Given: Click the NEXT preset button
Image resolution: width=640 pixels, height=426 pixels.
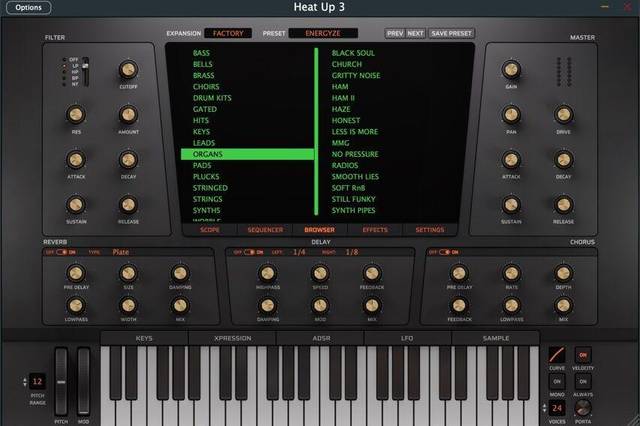Looking at the screenshot, I should click(x=416, y=33).
